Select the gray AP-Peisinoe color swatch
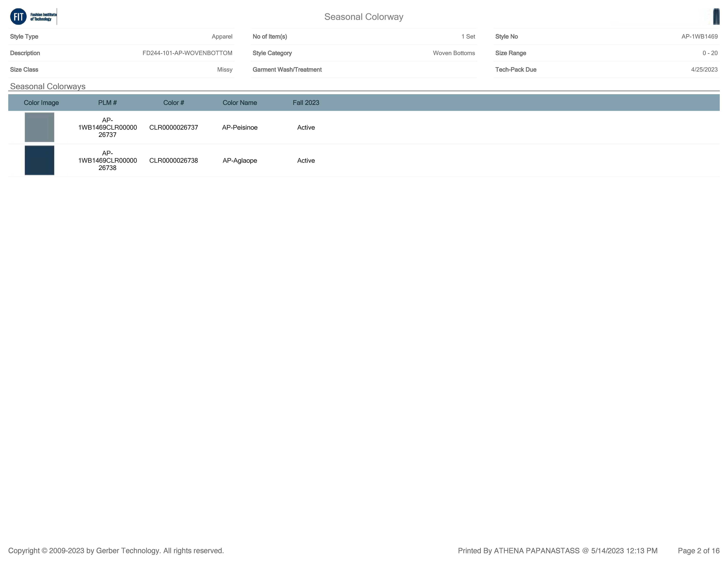This screenshot has width=728, height=562. 39,127
